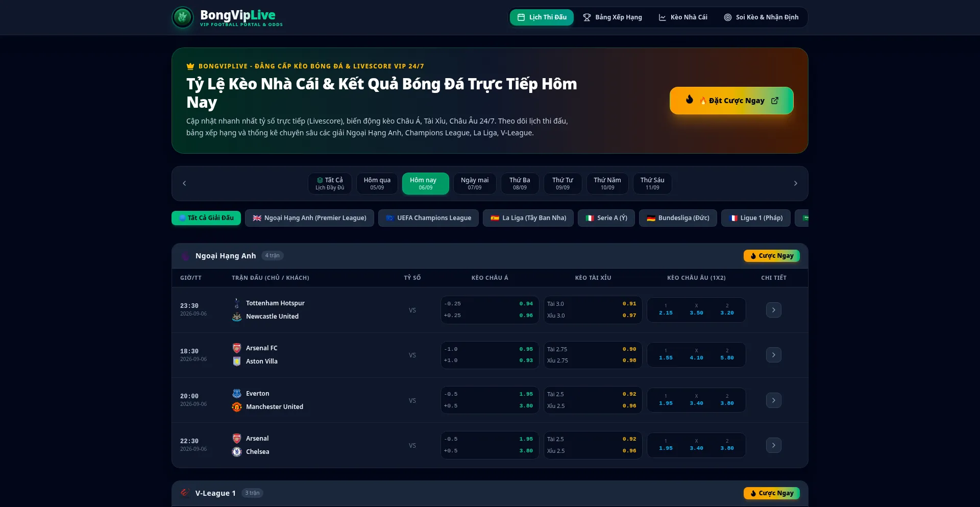The image size is (980, 507).
Task: Click the BongVipLive site title
Action: pos(238,15)
